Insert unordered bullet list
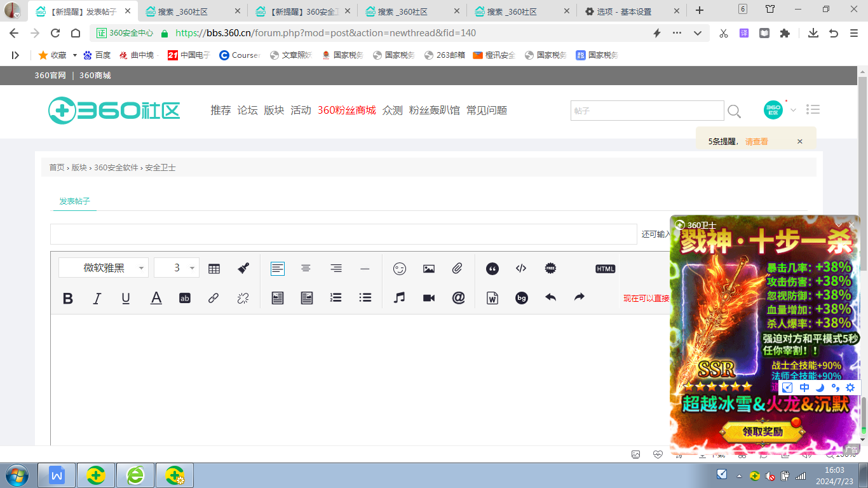This screenshot has height=488, width=868. click(365, 297)
